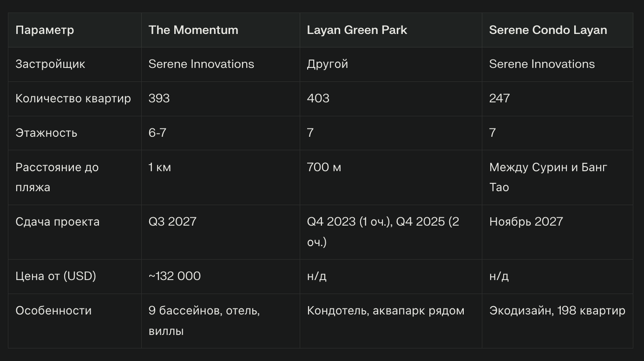Viewport: 644px width, 361px height.
Task: Select the "247" apartments count cell
Action: [500, 98]
